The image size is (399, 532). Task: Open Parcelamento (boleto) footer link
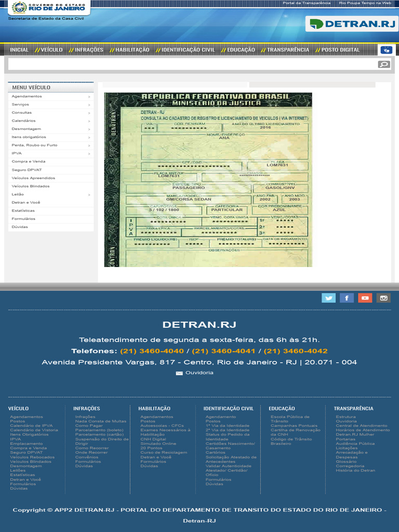99,430
